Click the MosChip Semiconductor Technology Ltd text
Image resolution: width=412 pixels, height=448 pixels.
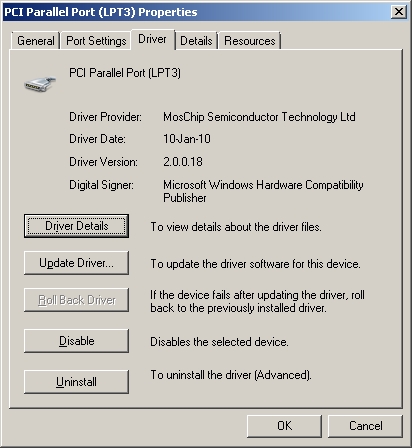pyautogui.click(x=259, y=117)
